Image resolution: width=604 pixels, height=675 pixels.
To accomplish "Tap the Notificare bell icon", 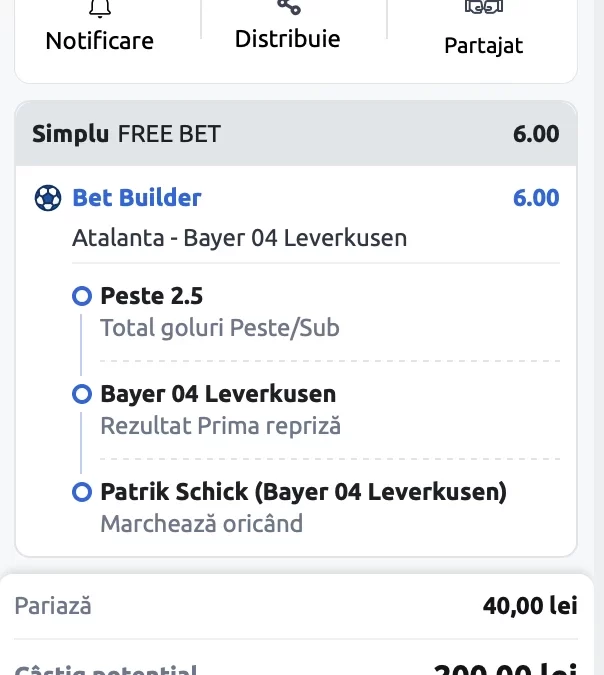I will tap(100, 9).
